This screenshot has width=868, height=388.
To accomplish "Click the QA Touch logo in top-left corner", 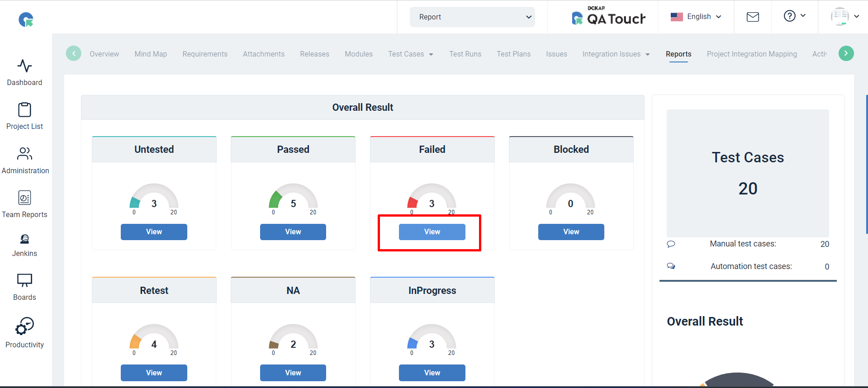I will coord(26,19).
